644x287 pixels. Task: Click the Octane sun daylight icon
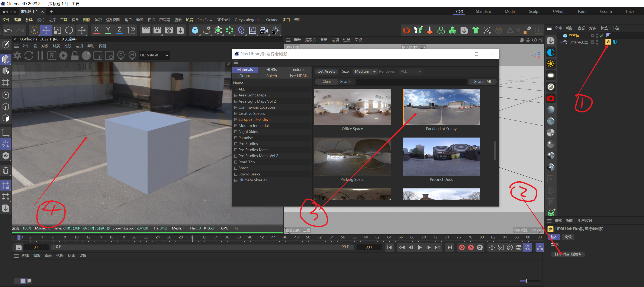pos(551,64)
